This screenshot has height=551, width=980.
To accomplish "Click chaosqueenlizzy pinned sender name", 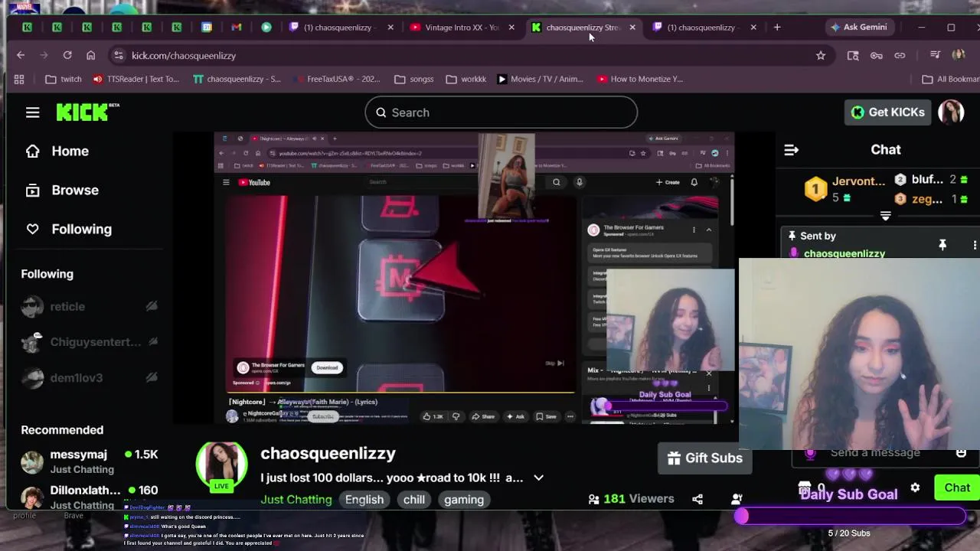I will [x=844, y=253].
